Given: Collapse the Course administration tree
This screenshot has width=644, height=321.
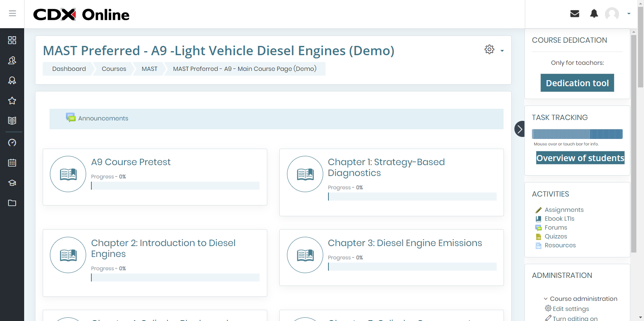Looking at the screenshot, I should point(546,299).
